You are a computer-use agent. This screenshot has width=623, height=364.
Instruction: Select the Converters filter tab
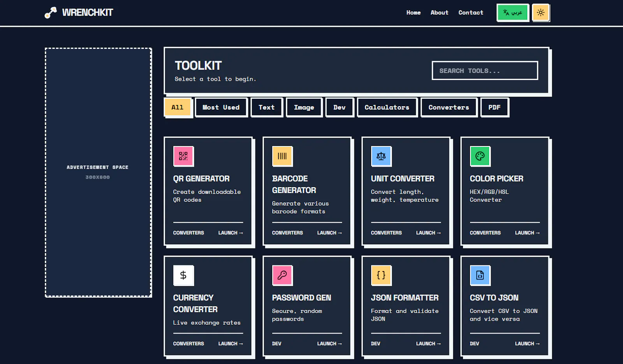449,107
